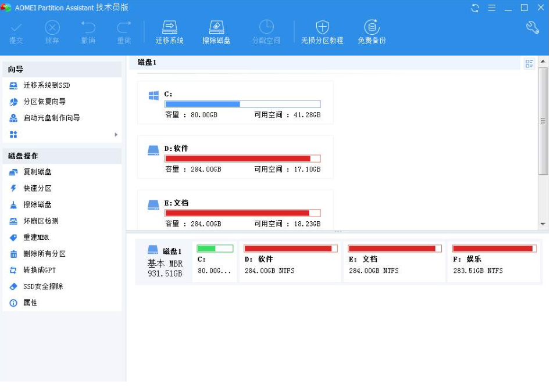Image resolution: width=550 pixels, height=392 pixels.
Task: Expand more wizards arrow in sidebar
Action: click(116, 135)
